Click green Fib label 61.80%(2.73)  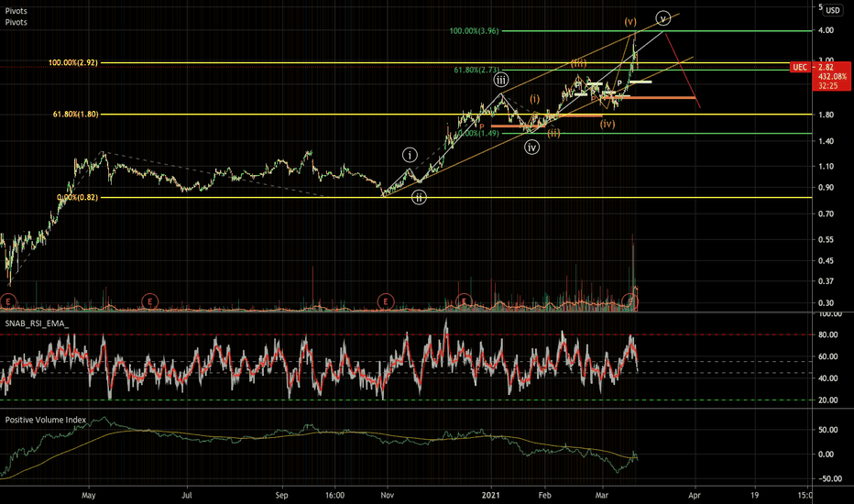point(476,70)
